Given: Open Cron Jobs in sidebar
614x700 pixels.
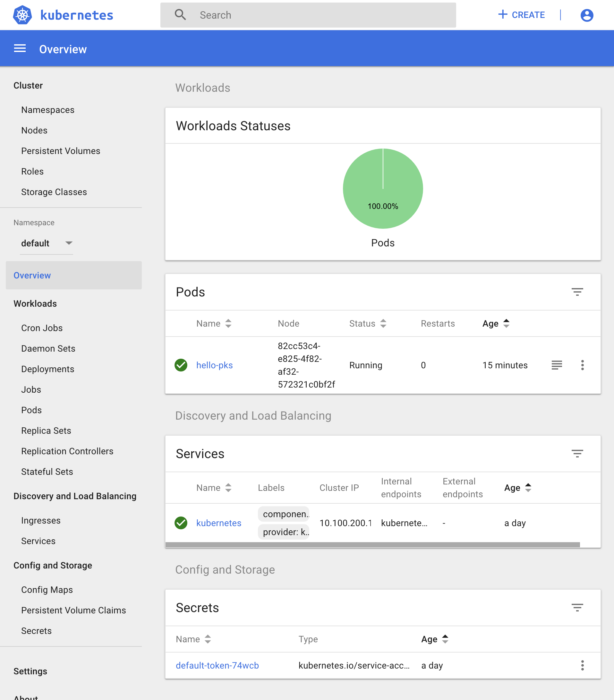Looking at the screenshot, I should (x=42, y=328).
